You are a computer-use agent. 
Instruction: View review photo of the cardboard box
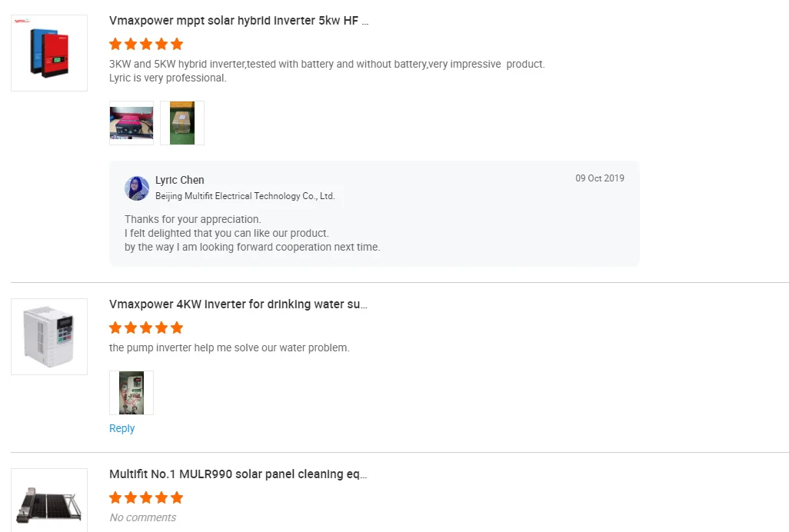pos(182,123)
